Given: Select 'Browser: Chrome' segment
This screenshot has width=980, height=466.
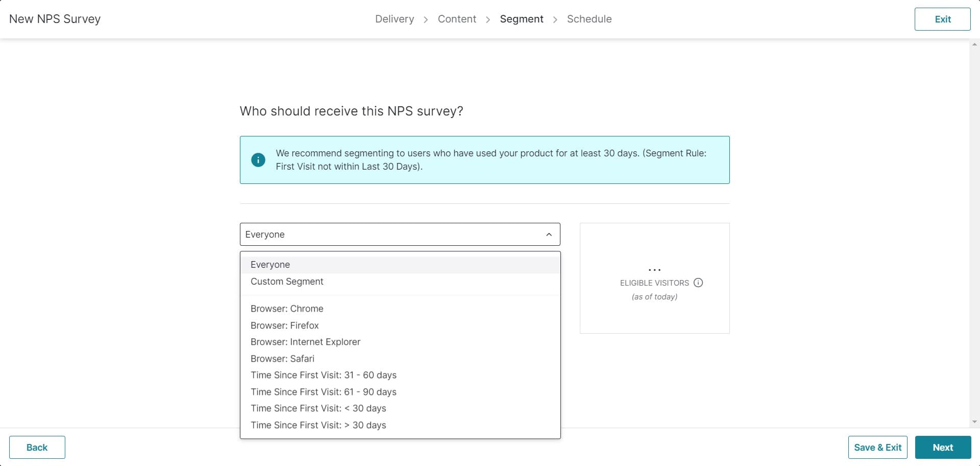Looking at the screenshot, I should point(287,309).
